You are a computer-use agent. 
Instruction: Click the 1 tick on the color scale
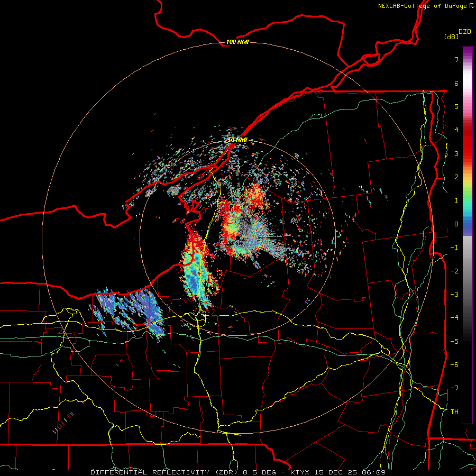tap(456, 200)
